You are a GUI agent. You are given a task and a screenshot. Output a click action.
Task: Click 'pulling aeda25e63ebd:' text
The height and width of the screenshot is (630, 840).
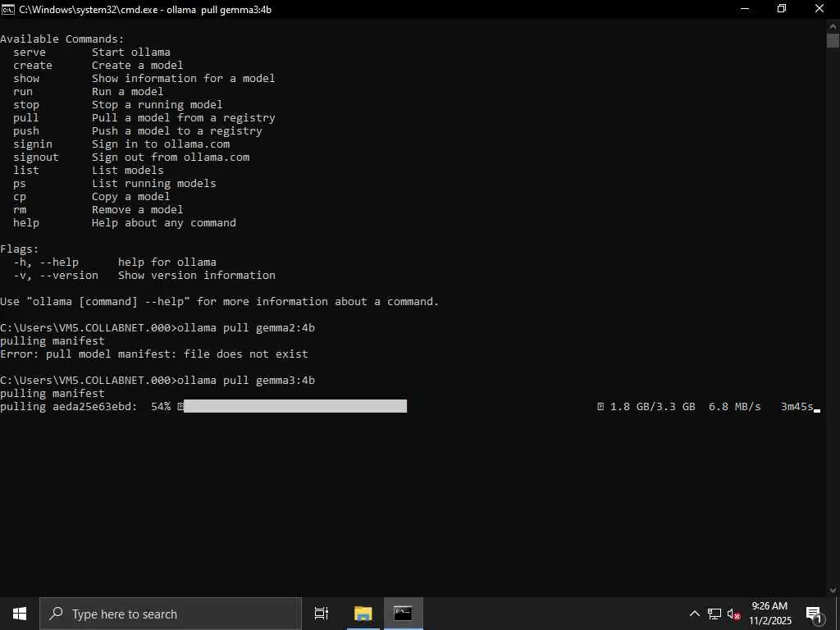pyautogui.click(x=69, y=407)
